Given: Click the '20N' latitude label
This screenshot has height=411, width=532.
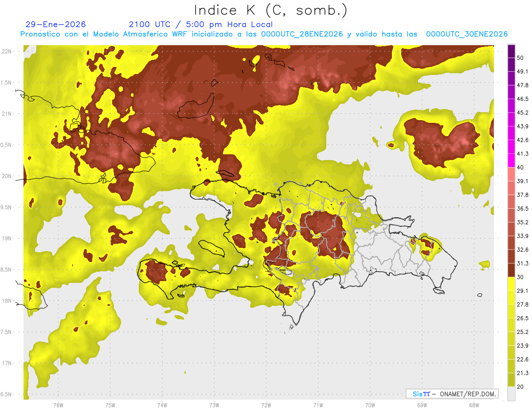Looking at the screenshot, I should click(x=8, y=176).
